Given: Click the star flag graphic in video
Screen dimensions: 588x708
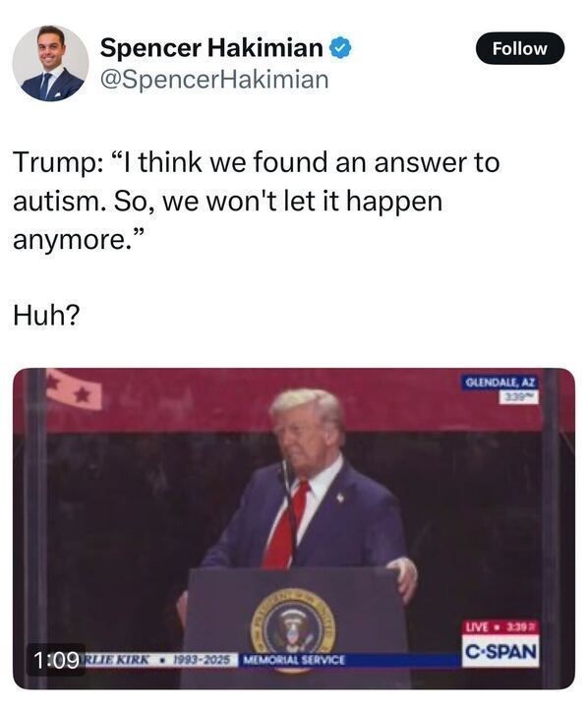Looking at the screenshot, I should pyautogui.click(x=75, y=389).
